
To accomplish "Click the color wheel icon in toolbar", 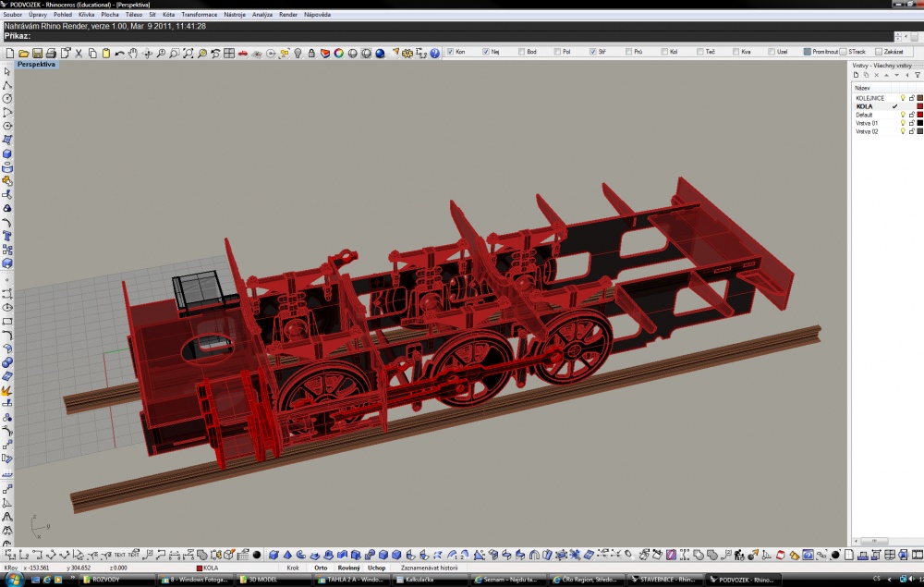I will 339,53.
